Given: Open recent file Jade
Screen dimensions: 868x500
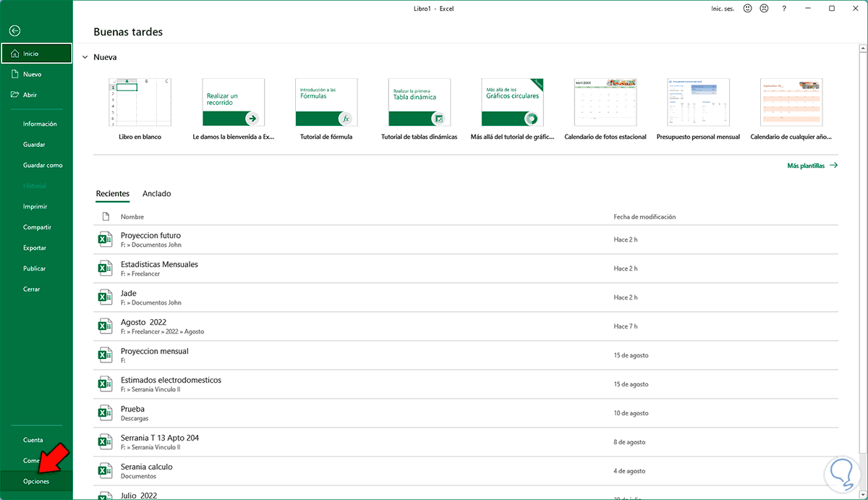Looking at the screenshot, I should tap(466, 297).
